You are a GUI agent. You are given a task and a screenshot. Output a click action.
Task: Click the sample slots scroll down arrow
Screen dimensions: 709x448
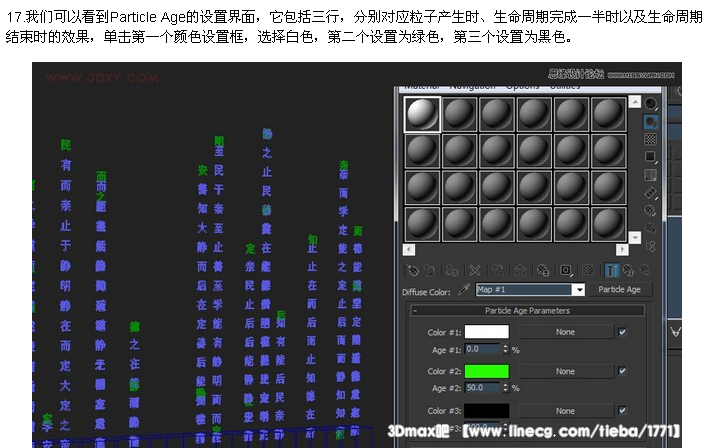635,237
